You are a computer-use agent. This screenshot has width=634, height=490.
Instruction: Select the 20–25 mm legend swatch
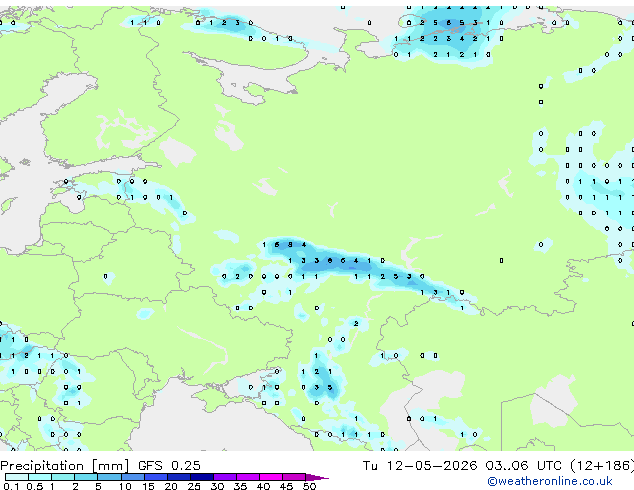pyautogui.click(x=179, y=477)
